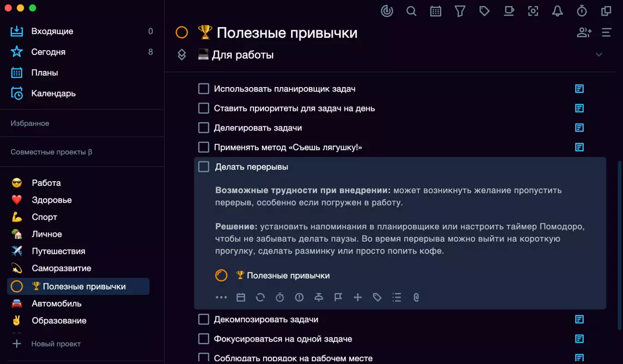This screenshot has width=623, height=364.
Task: Set priority with the exclamation icon
Action: 300,298
